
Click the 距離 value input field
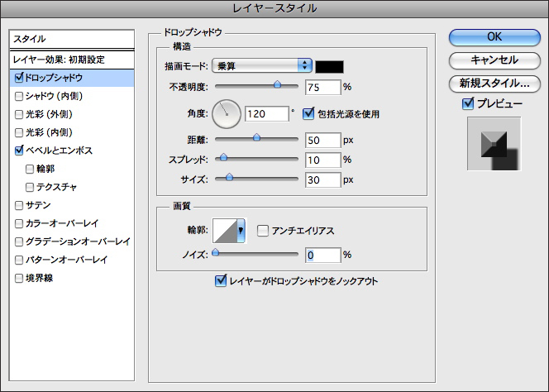pyautogui.click(x=322, y=139)
